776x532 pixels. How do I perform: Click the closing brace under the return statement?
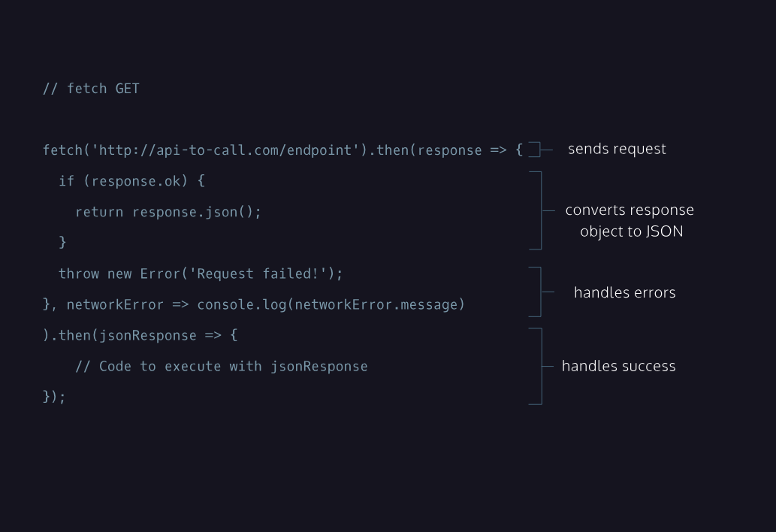click(x=63, y=242)
